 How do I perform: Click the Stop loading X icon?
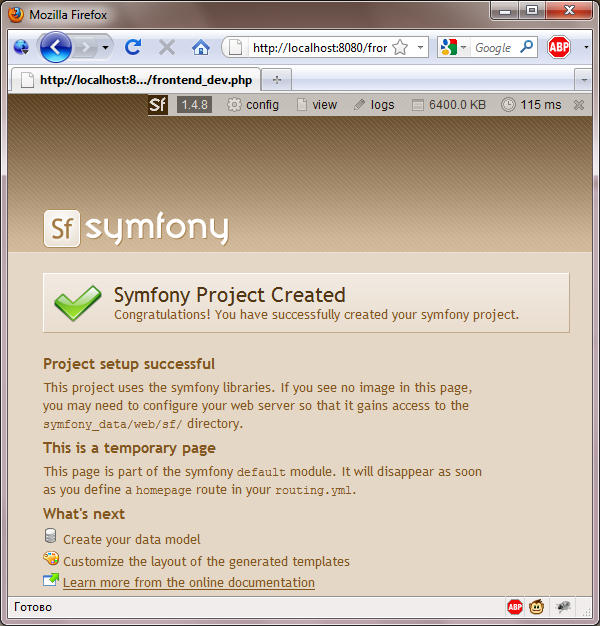pyautogui.click(x=167, y=48)
